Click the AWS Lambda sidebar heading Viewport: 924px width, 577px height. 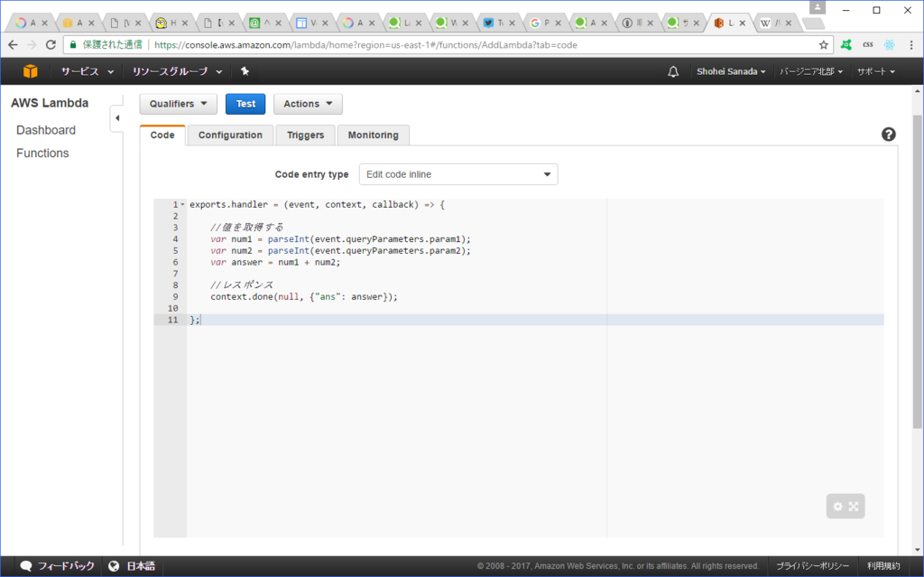point(50,103)
